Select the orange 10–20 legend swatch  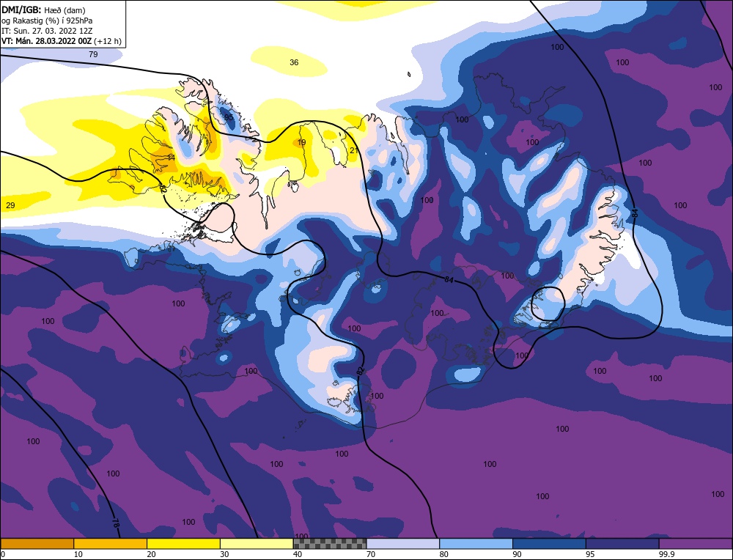111,544
